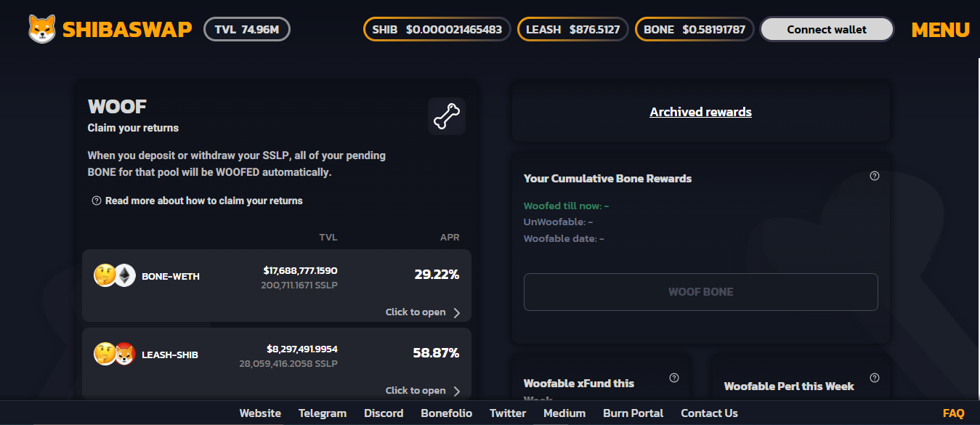Image resolution: width=980 pixels, height=425 pixels.
Task: Click help icon beside Woofable Perl this Week
Action: (875, 378)
